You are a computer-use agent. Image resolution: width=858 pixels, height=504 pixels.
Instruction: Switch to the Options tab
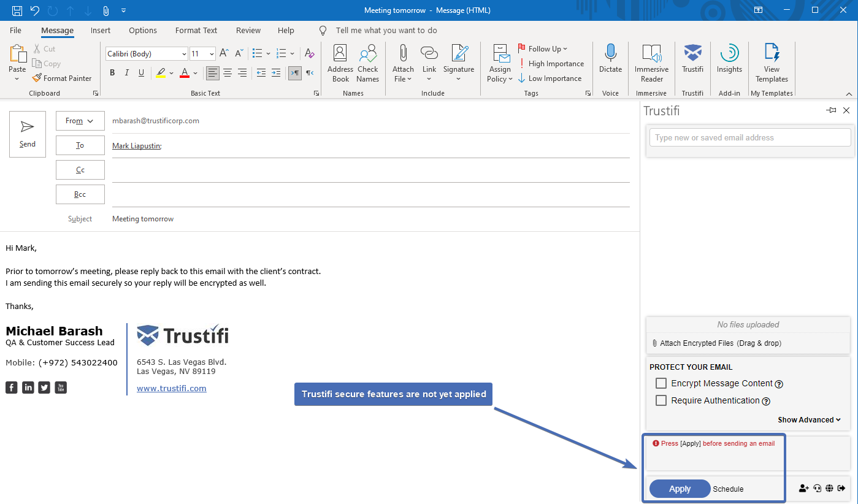(x=143, y=30)
